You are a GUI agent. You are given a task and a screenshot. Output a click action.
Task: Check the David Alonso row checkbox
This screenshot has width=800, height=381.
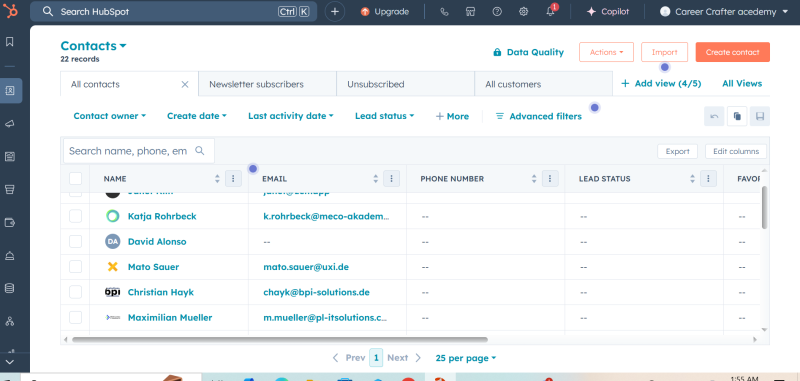pos(76,241)
